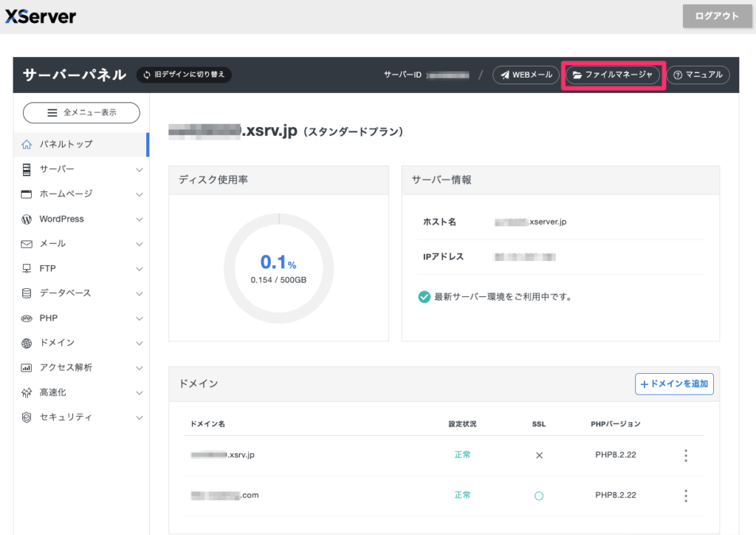
Task: Expand the データベース menu chevron
Action: (x=140, y=294)
